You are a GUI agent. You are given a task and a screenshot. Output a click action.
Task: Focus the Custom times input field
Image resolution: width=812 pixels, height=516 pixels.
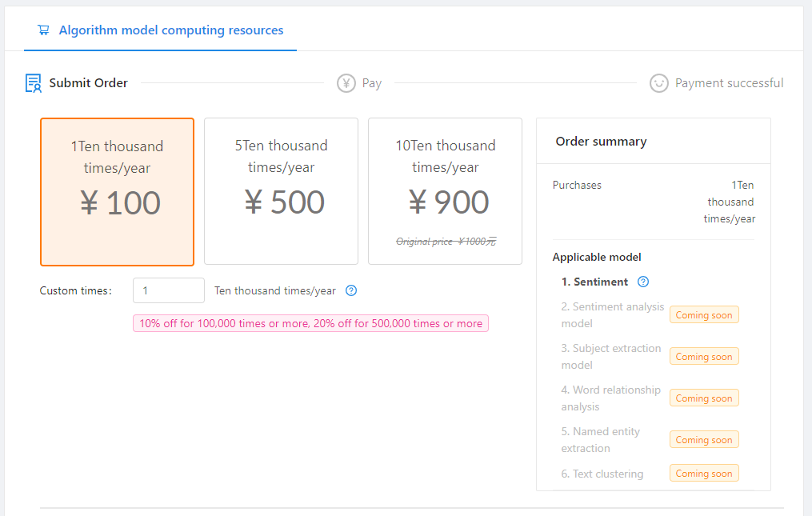[x=168, y=290]
